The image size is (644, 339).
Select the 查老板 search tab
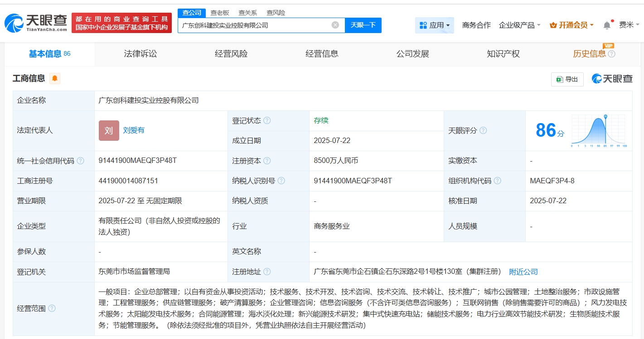click(x=220, y=13)
